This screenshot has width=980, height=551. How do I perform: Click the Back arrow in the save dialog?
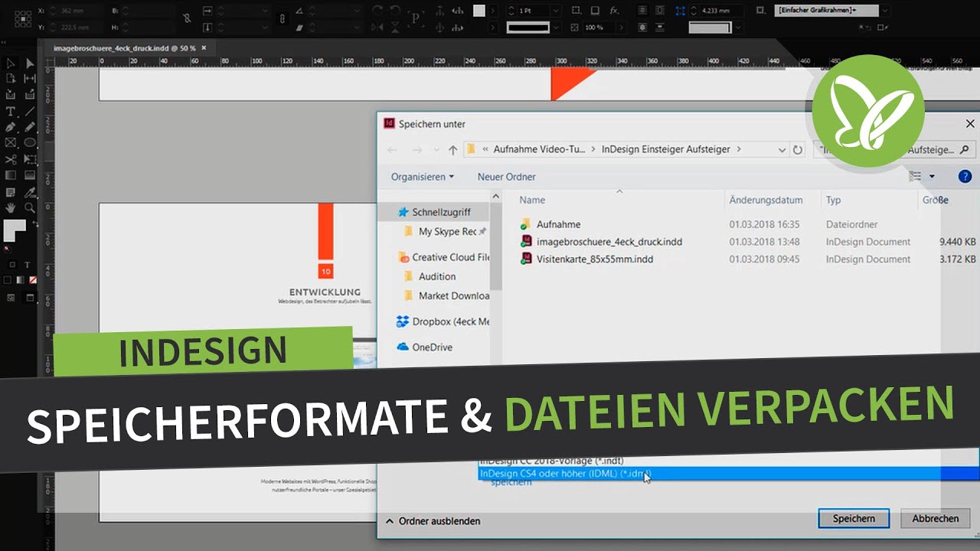click(x=392, y=150)
